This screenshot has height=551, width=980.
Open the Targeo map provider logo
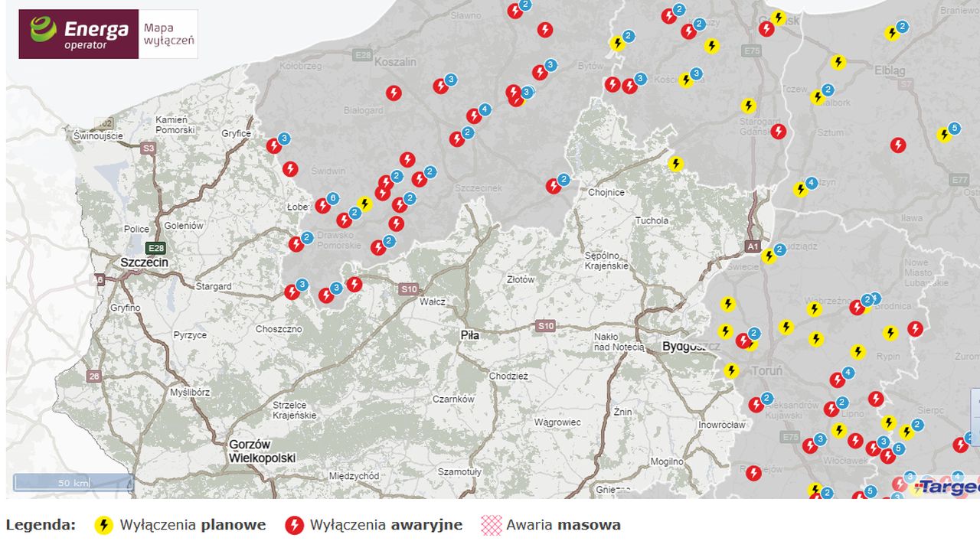tap(949, 487)
